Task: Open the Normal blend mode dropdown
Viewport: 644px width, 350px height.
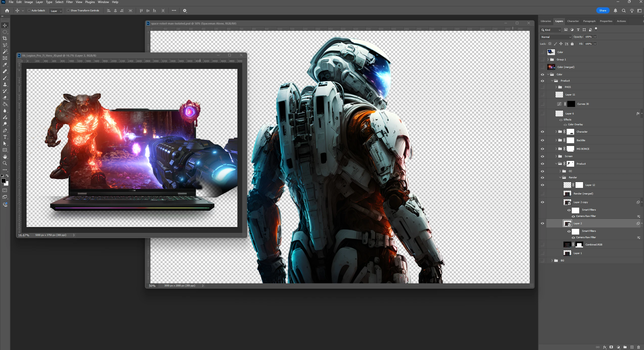Action: [x=556, y=37]
